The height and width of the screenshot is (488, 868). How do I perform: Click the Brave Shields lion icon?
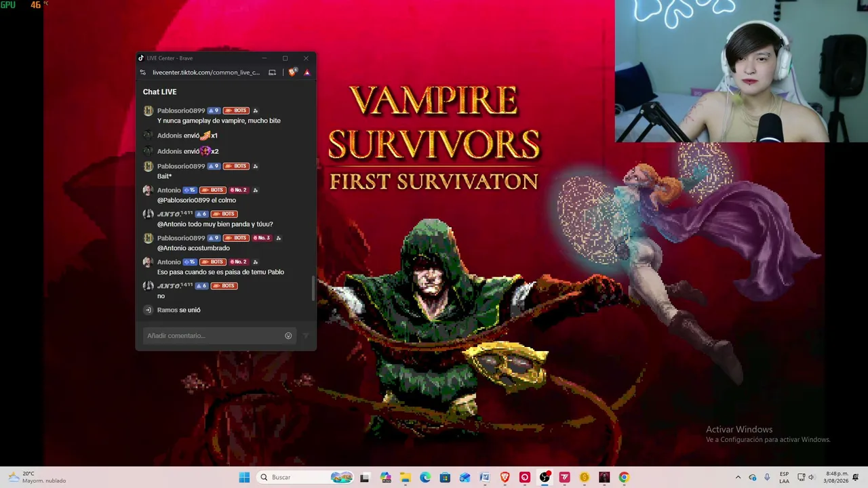tap(292, 73)
